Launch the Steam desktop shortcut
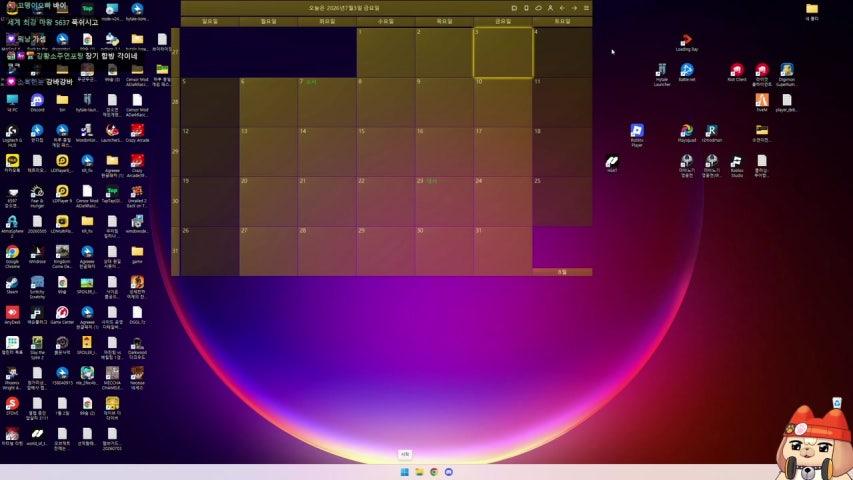This screenshot has height=480, width=853. click(x=12, y=285)
